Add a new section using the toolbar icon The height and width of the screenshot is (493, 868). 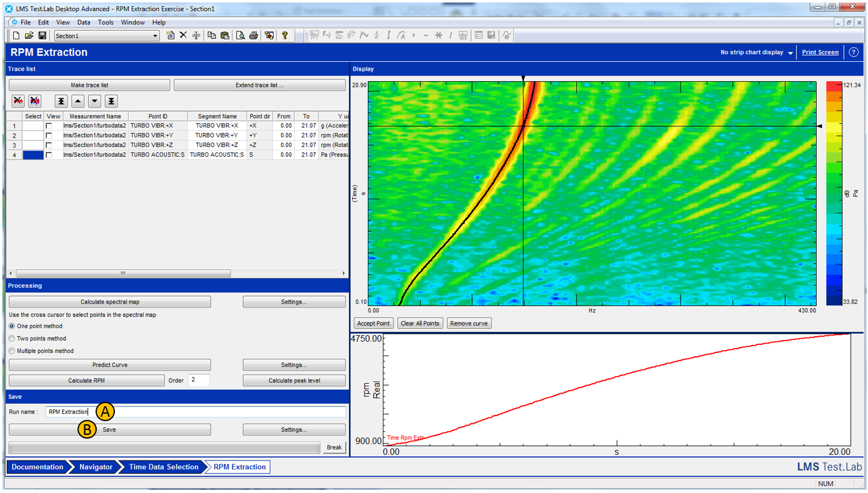[171, 36]
